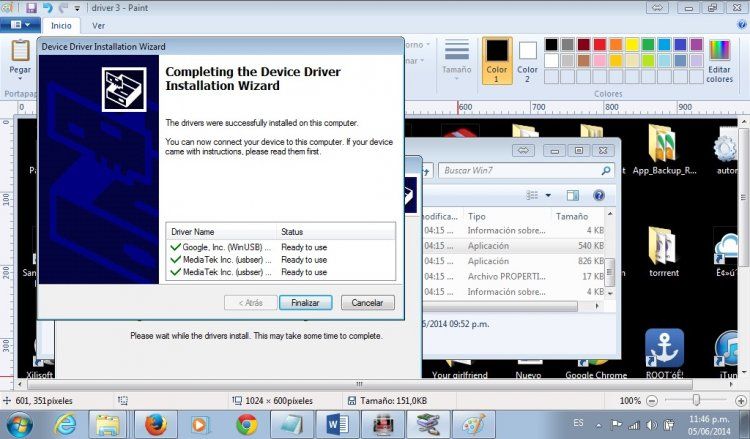Open the notepad taskbar icon
Viewport: 750px width, 439px height.
coord(292,424)
